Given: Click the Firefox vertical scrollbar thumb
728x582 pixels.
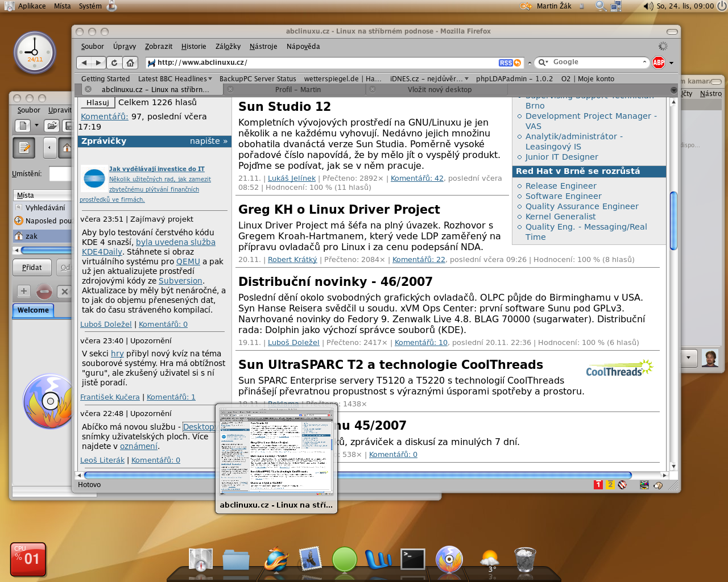Looking at the screenshot, I should point(674,221).
